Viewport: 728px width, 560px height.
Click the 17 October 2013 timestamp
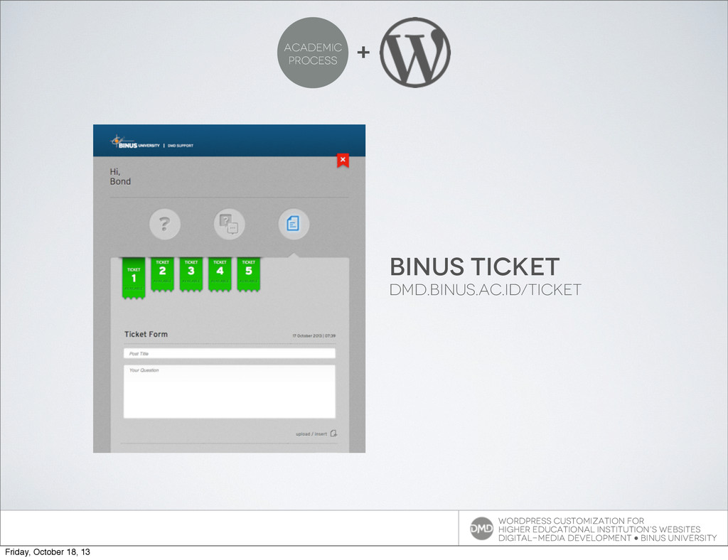coord(314,335)
